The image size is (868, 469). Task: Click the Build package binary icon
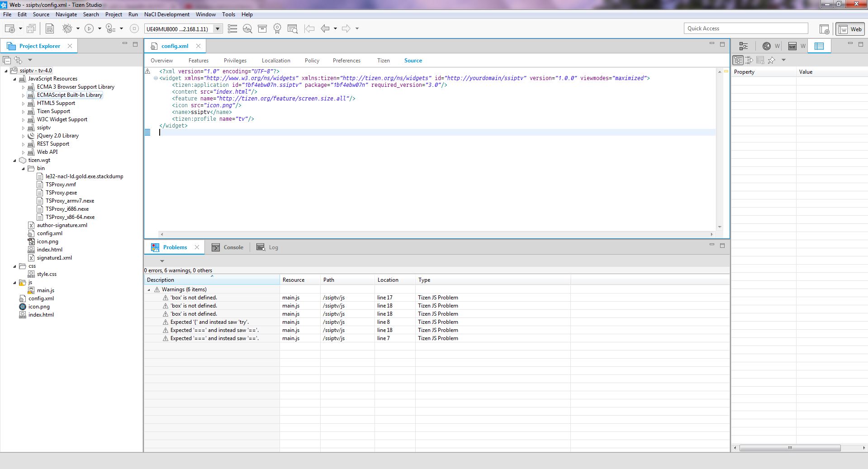tap(49, 28)
